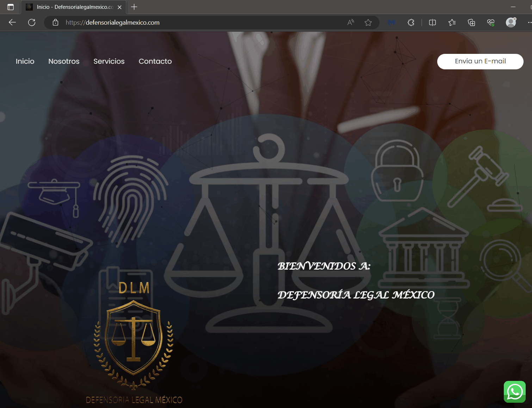Image resolution: width=532 pixels, height=408 pixels.
Task: Click the gold DEFENSORIA LEGAL MÉXICO caption
Action: click(x=134, y=400)
